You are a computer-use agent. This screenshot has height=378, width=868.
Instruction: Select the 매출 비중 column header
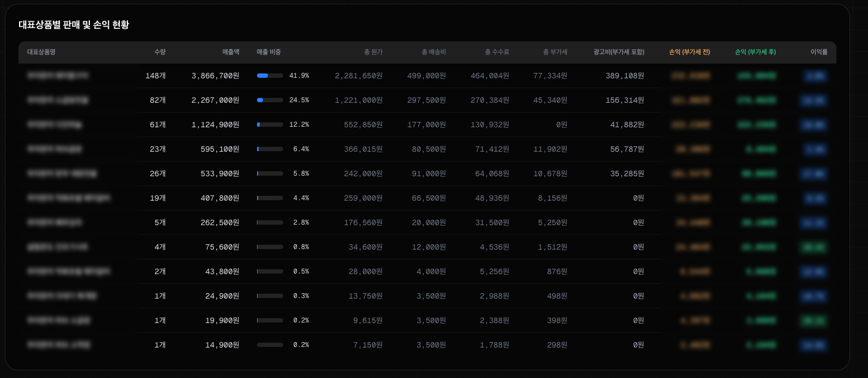269,52
